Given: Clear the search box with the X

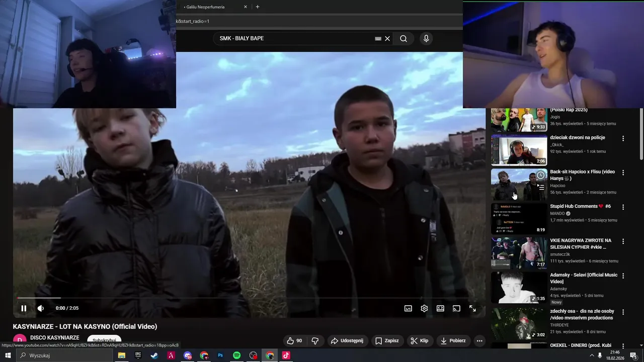Looking at the screenshot, I should tap(387, 38).
